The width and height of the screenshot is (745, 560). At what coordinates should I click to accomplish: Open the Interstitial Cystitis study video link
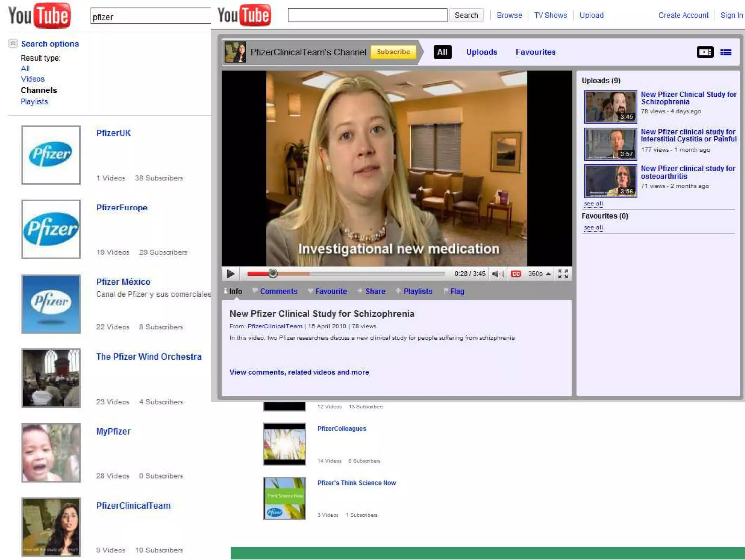coord(688,135)
